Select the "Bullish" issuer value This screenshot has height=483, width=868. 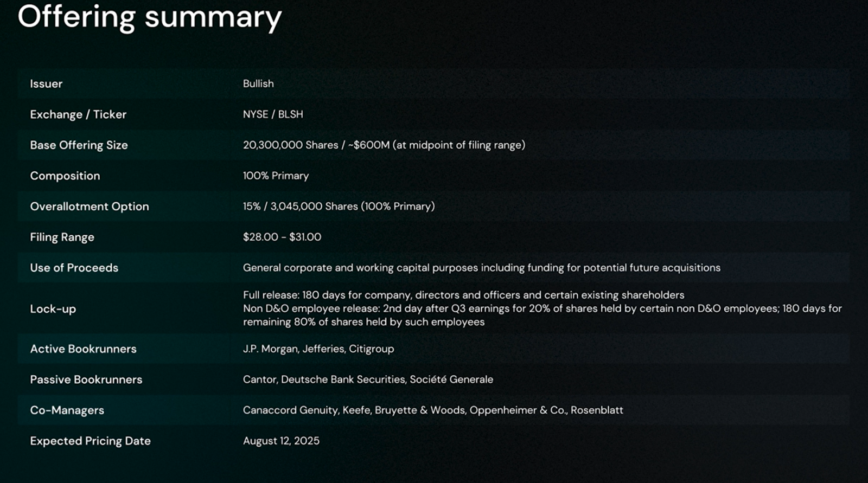[x=258, y=84]
